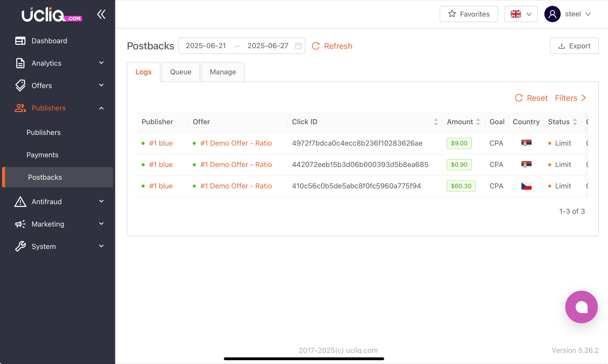The width and height of the screenshot is (608, 364).
Task: Collapse the sidebar with double-chevron icon
Action: tap(101, 14)
